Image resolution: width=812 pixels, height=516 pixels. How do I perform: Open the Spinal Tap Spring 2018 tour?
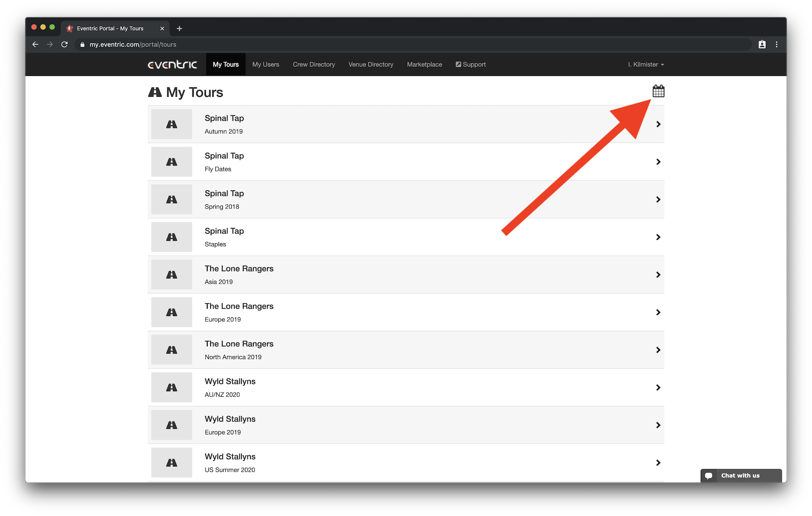tap(406, 200)
